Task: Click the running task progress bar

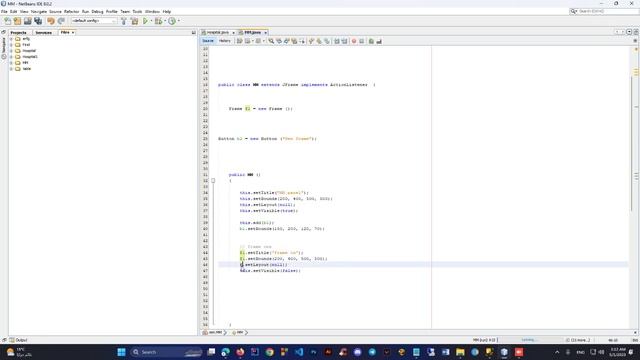Action: point(529,340)
